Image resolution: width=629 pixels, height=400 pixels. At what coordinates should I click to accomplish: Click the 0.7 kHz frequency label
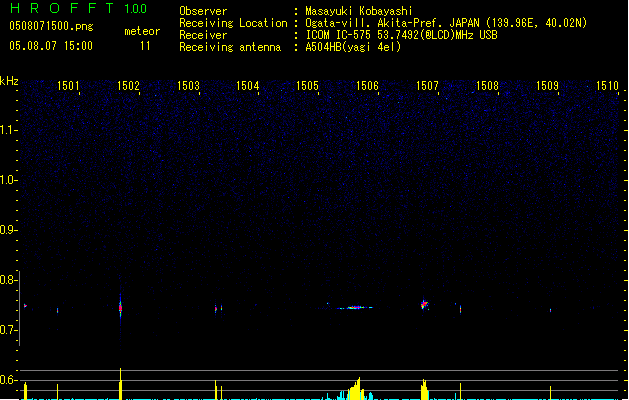tap(8, 330)
